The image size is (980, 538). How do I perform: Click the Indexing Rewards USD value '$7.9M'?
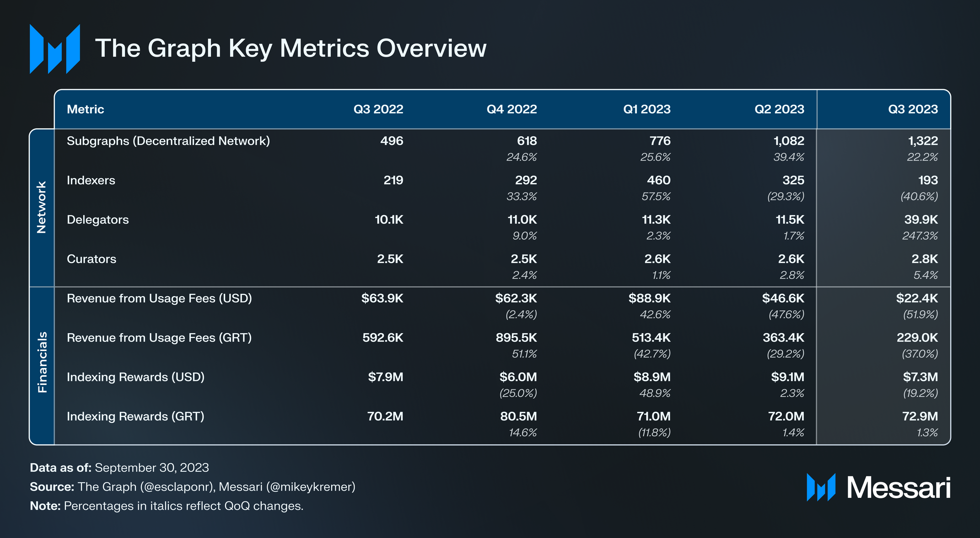click(386, 377)
